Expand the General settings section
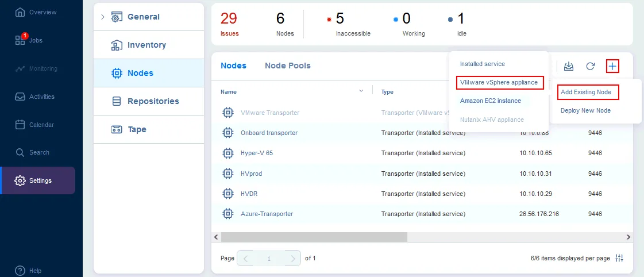This screenshot has width=644, height=277. coord(103,17)
